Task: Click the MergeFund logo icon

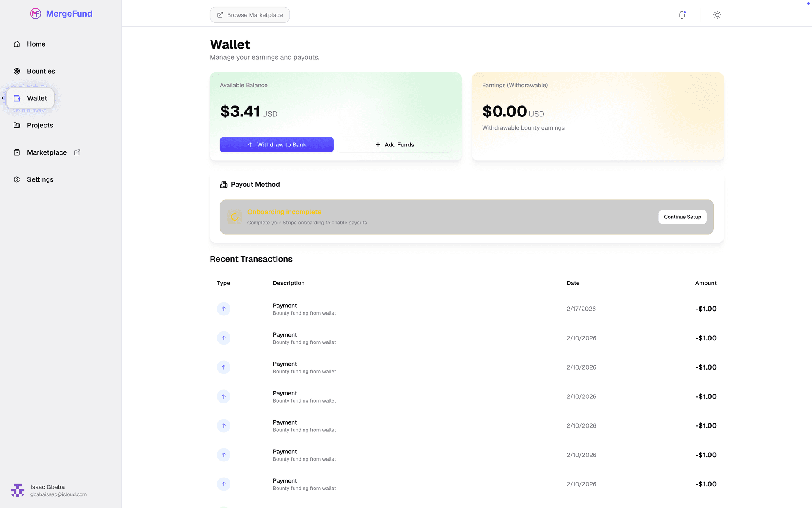Action: [x=36, y=14]
